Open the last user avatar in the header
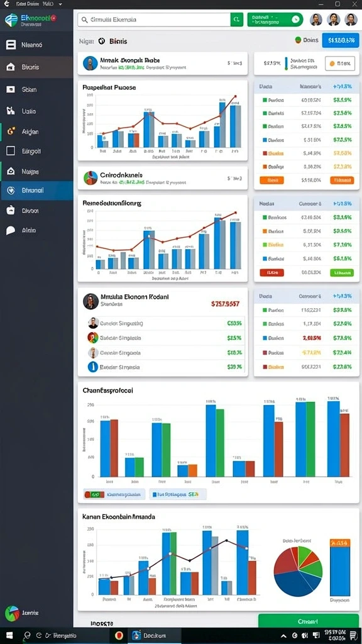This screenshot has height=644, width=362. coord(351,19)
